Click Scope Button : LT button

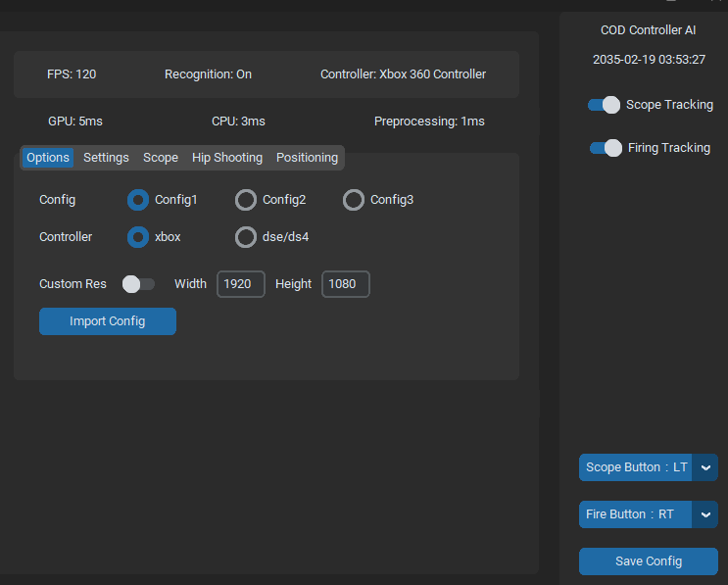point(636,467)
